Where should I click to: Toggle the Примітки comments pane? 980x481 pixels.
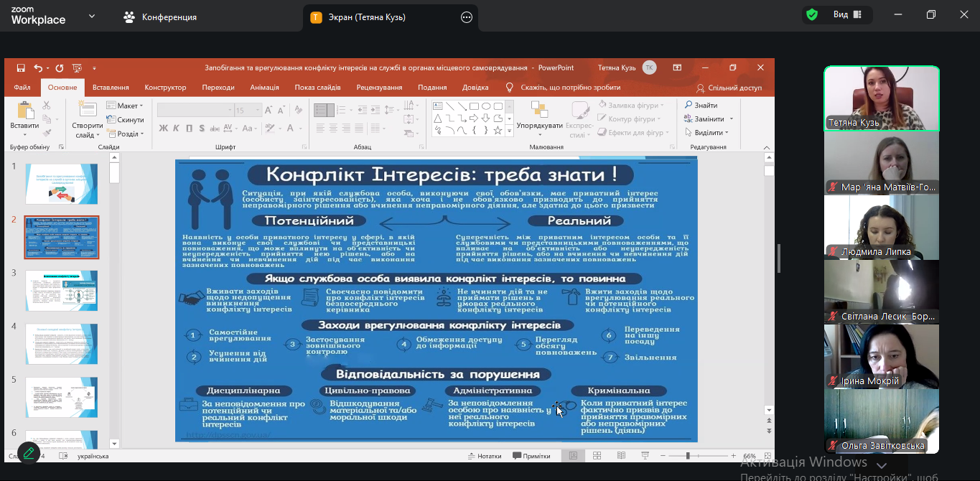pyautogui.click(x=531, y=456)
